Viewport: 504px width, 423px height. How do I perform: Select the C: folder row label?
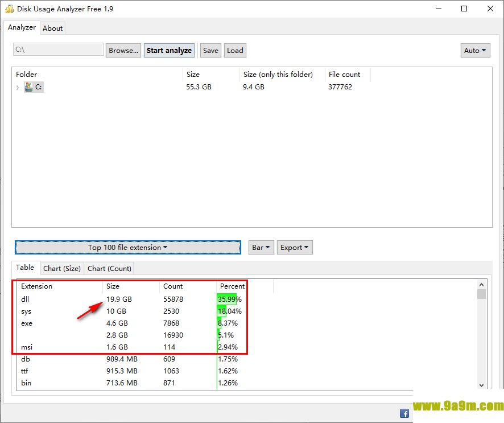(38, 87)
